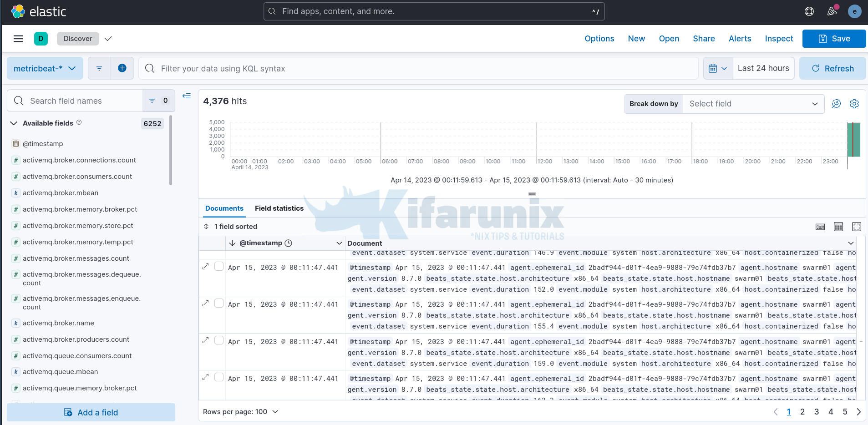Click the Elastic logo
868x425 pixels.
[39, 11]
